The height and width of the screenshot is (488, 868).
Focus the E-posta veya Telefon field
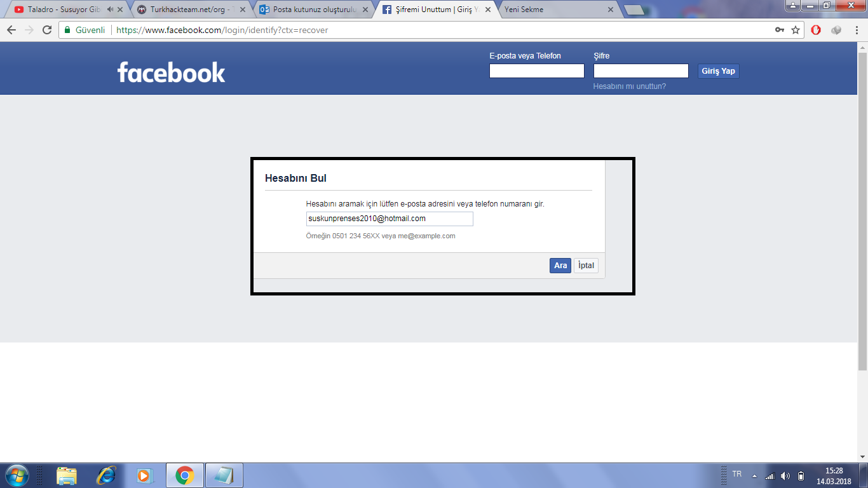(x=537, y=71)
